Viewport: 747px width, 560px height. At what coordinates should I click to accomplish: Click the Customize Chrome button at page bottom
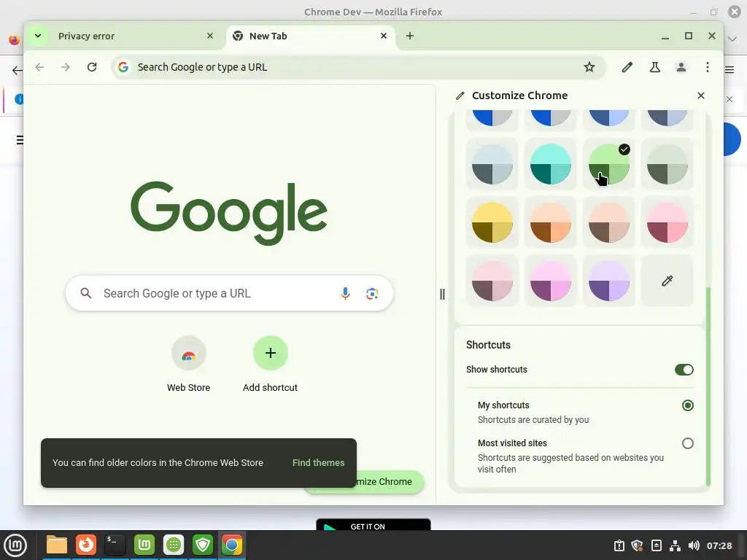click(390, 481)
